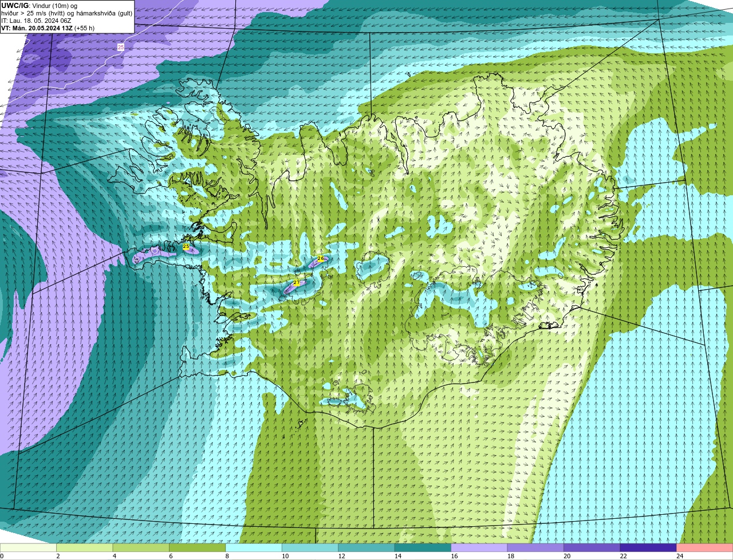The image size is (733, 560).
Task: Click the valid time "VT: Mán. 20.05.2024 13Z"
Action: (x=37, y=27)
